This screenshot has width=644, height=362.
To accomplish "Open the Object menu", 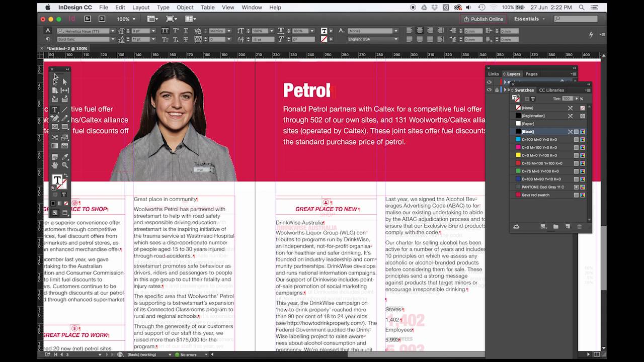I will (x=185, y=8).
